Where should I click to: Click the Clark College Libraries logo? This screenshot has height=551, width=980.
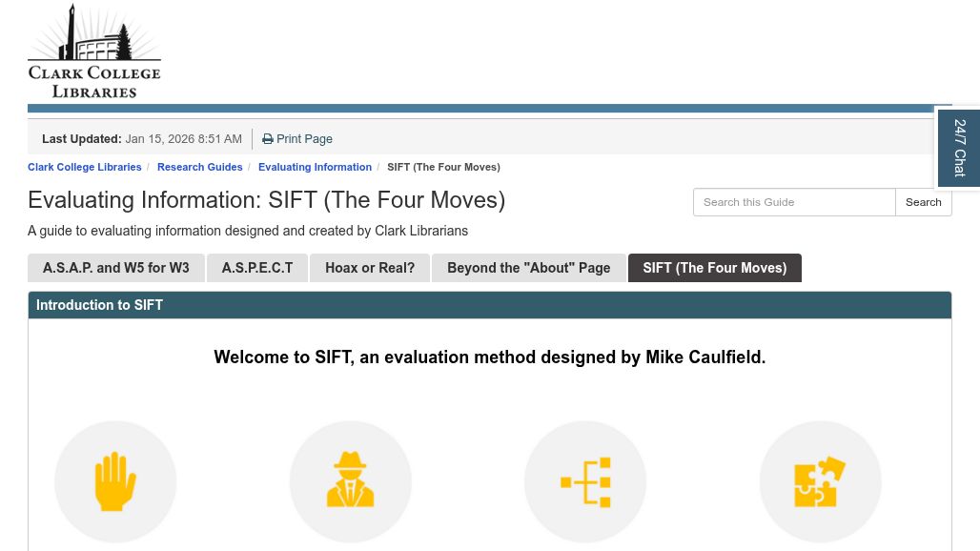94,51
